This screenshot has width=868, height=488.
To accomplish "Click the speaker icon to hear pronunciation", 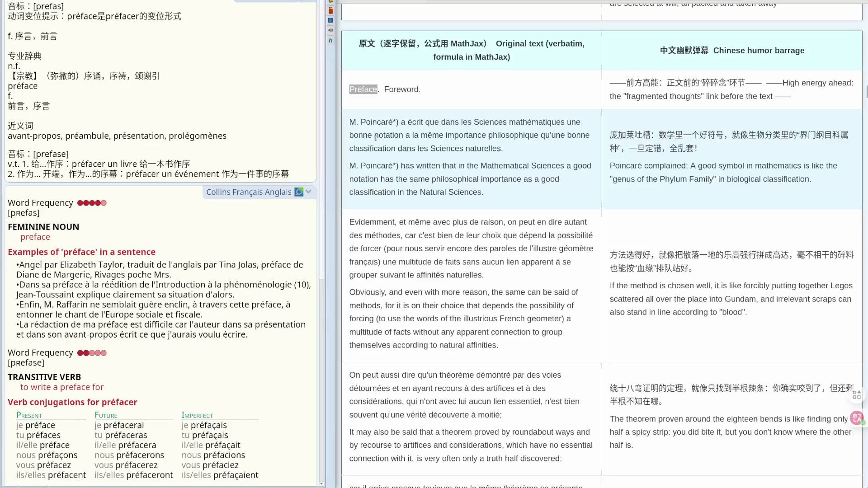I will 330,30.
